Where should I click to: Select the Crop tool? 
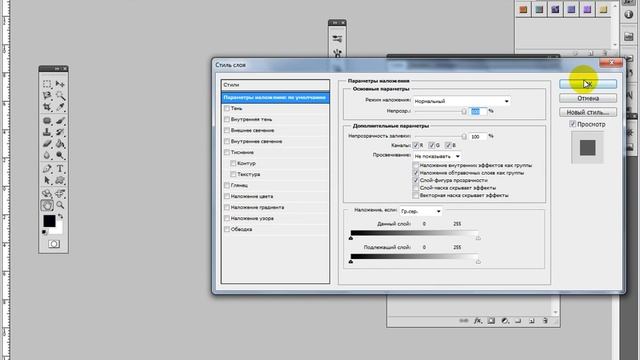(x=47, y=107)
